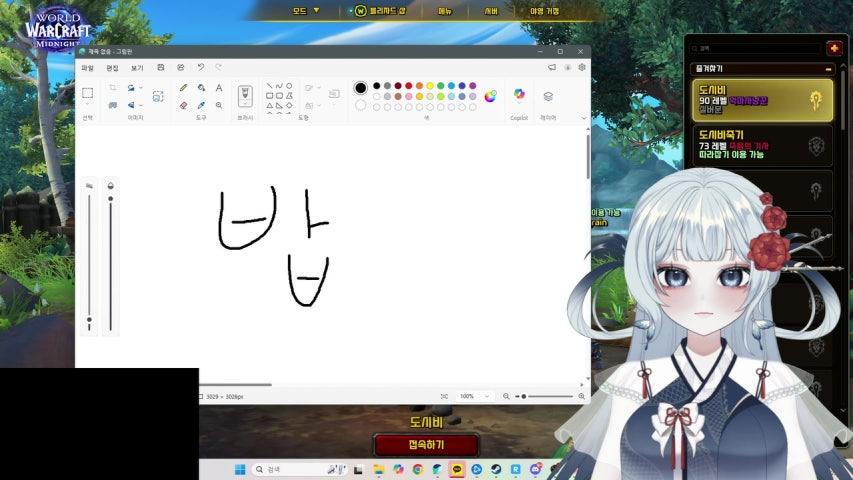Open 메뉴 in WoW top bar
Viewport: 853px width, 480px height.
point(445,11)
